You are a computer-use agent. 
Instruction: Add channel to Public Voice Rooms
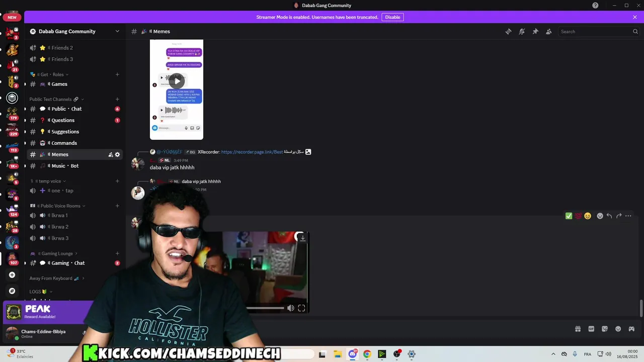pyautogui.click(x=117, y=206)
